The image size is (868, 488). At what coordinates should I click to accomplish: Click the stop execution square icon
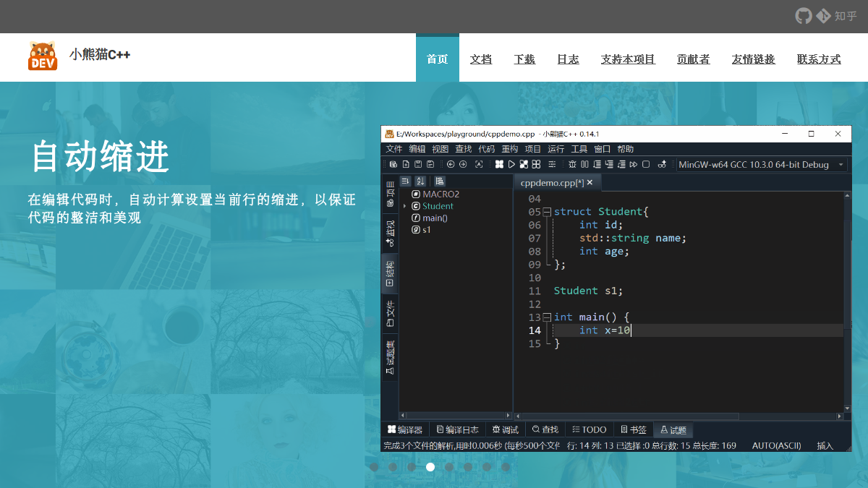[x=646, y=164]
